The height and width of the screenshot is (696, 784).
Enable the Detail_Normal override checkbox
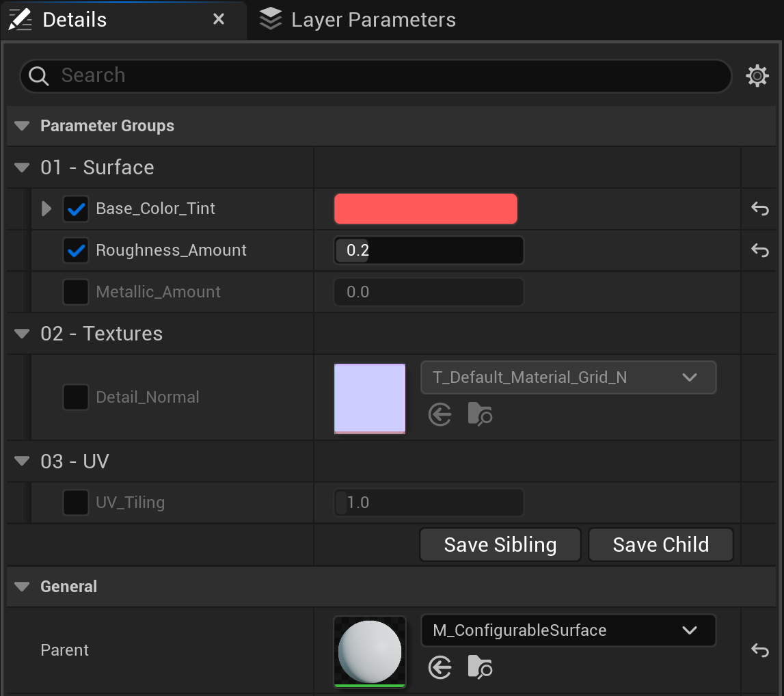point(76,397)
